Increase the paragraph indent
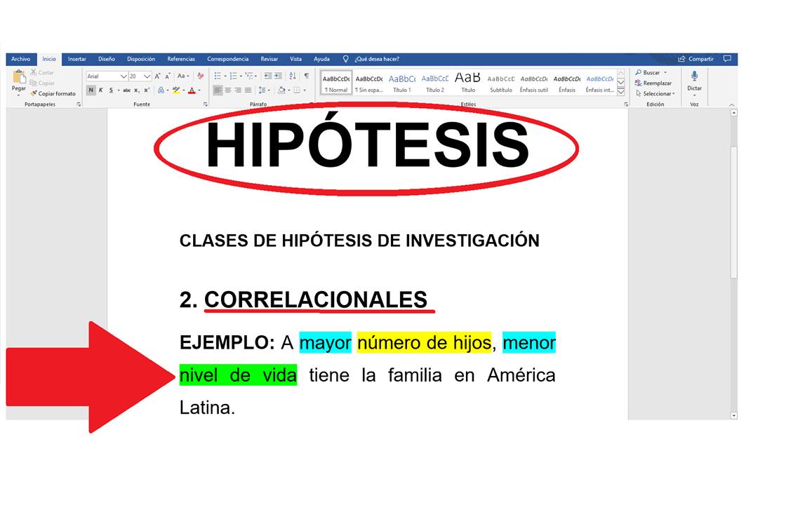Screen dimensions: 812x505 coord(278,76)
